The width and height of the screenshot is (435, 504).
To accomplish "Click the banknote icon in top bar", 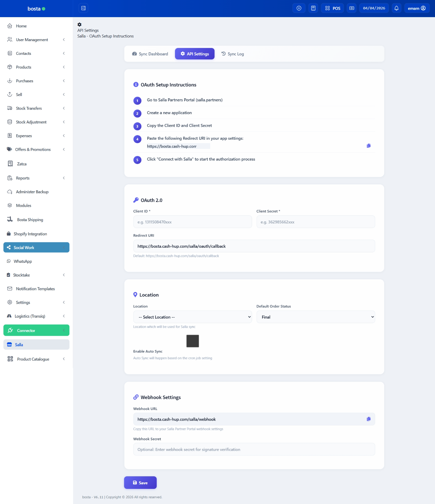I will [352, 8].
